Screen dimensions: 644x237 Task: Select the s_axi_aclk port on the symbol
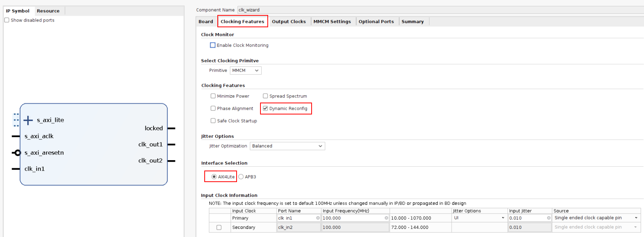[39, 136]
